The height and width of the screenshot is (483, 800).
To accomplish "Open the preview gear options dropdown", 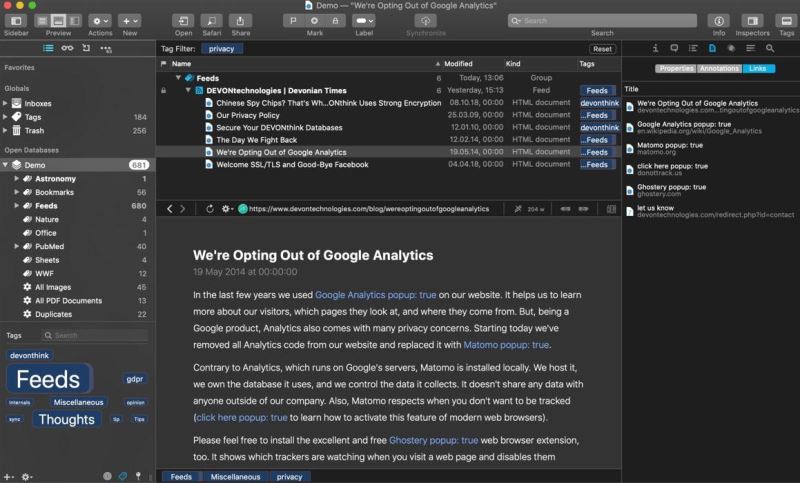I will pyautogui.click(x=227, y=209).
